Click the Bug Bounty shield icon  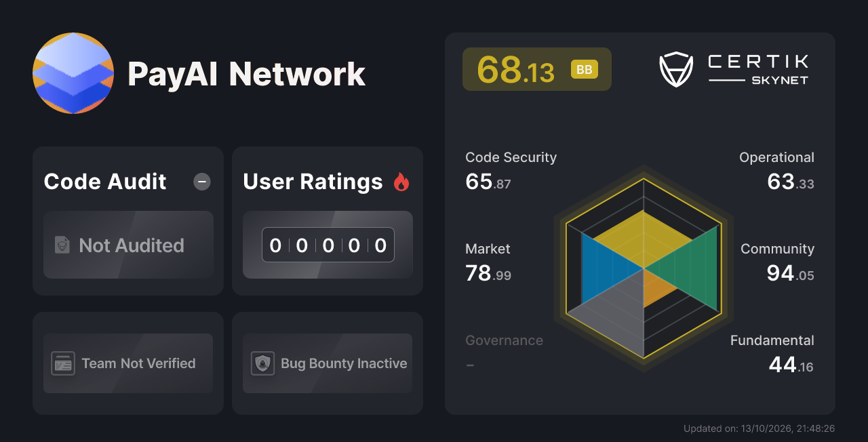pyautogui.click(x=262, y=363)
